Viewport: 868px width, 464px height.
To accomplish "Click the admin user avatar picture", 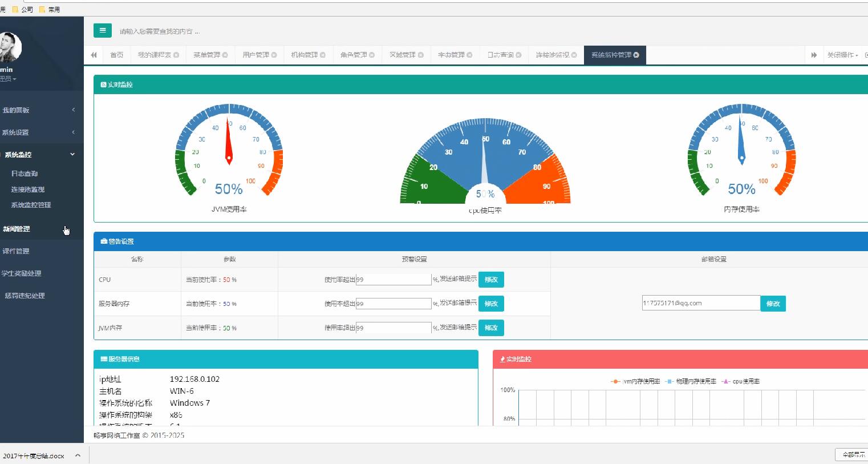I will coord(9,47).
